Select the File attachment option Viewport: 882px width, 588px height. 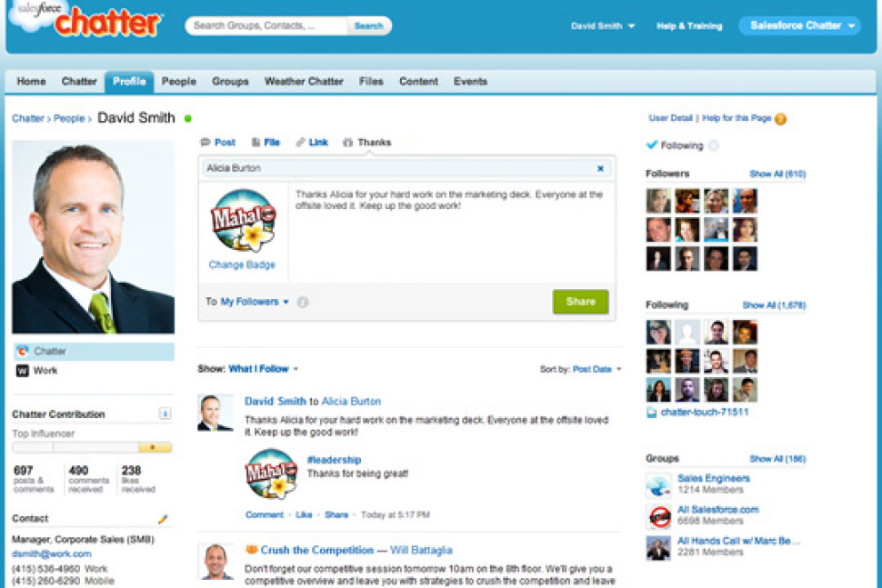pyautogui.click(x=266, y=142)
